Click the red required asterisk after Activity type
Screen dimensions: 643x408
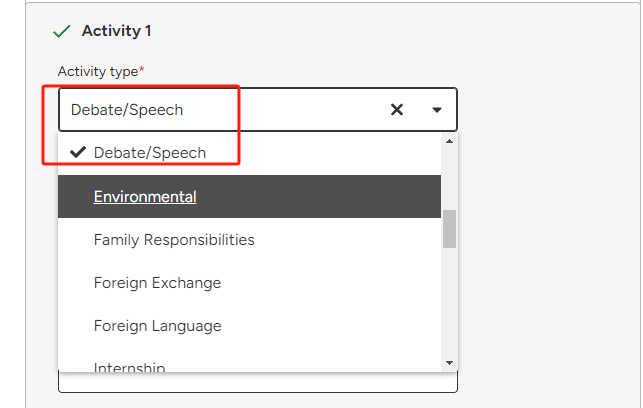pyautogui.click(x=142, y=70)
